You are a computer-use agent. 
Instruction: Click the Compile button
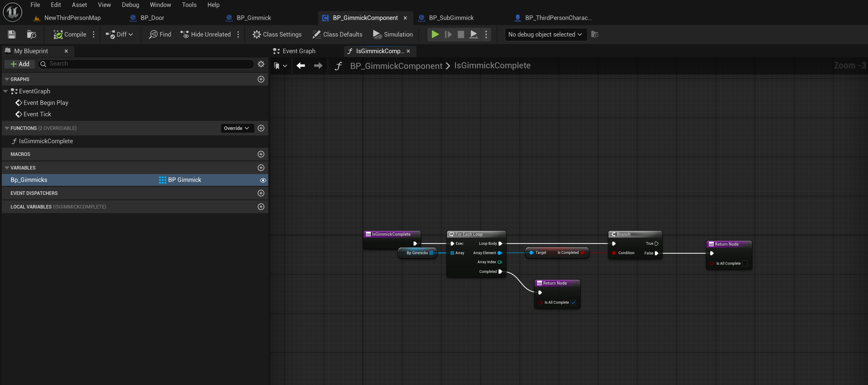click(70, 34)
